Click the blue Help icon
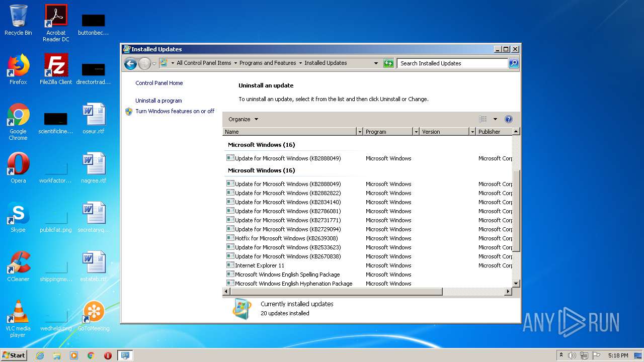 [x=508, y=119]
